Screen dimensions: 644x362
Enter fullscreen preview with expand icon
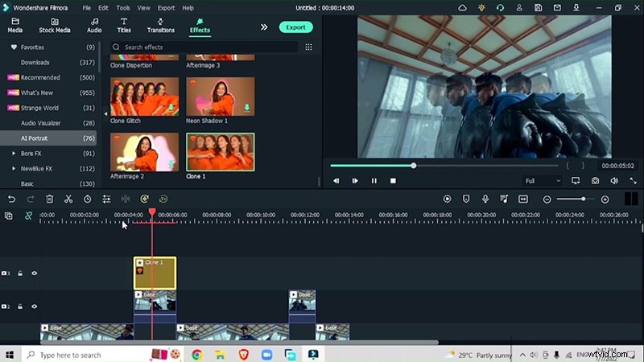633,180
